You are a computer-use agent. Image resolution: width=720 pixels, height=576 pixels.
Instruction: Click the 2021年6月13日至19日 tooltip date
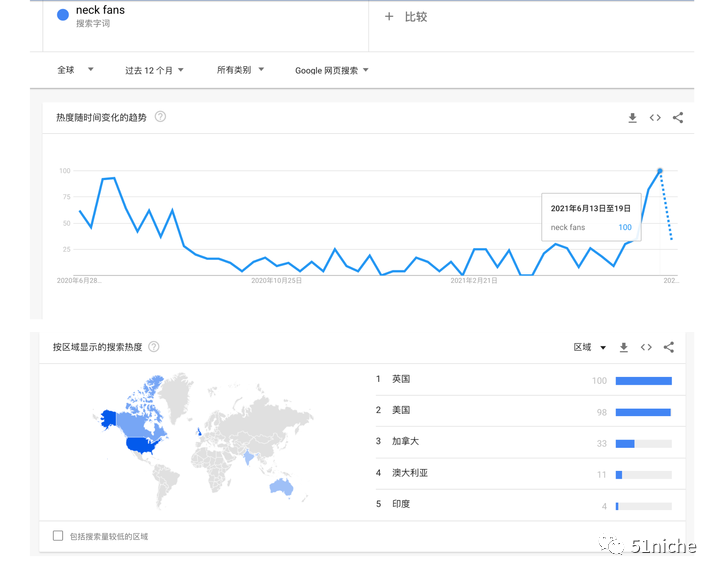pos(591,209)
